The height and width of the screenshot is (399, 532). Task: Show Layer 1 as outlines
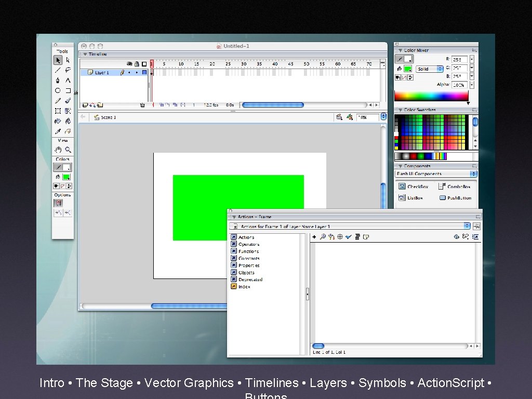pyautogui.click(x=144, y=72)
